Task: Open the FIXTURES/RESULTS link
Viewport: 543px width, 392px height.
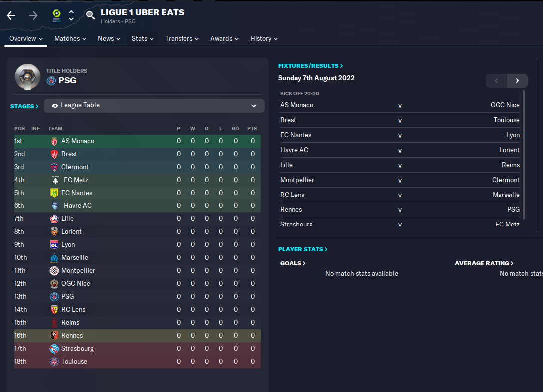Action: click(x=310, y=65)
